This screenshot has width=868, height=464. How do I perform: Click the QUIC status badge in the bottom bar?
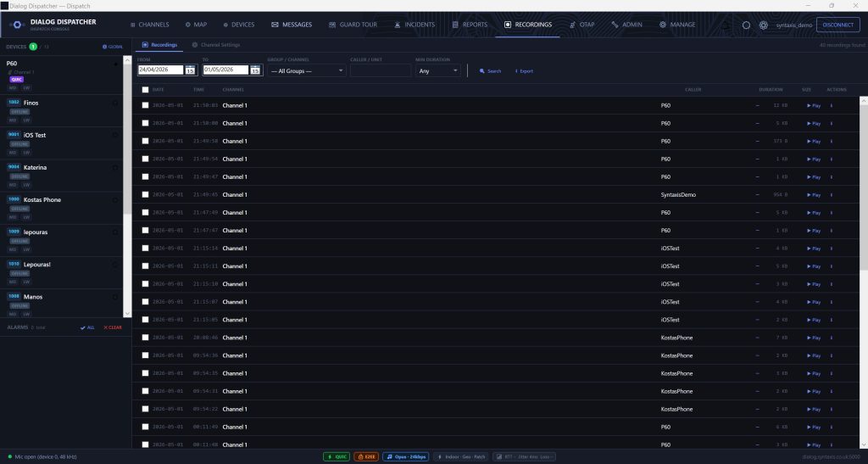[x=337, y=457]
